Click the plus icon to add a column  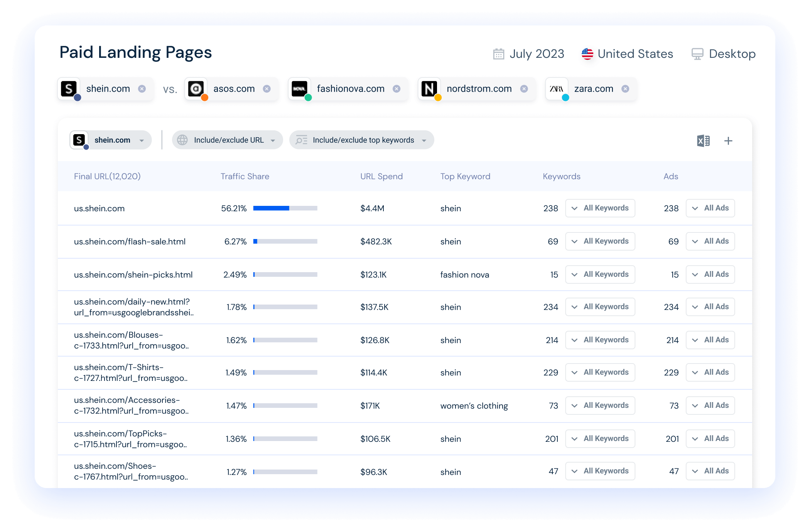728,141
